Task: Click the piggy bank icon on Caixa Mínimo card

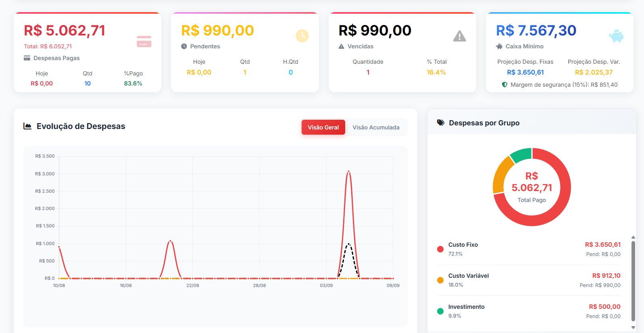Action: (x=616, y=36)
